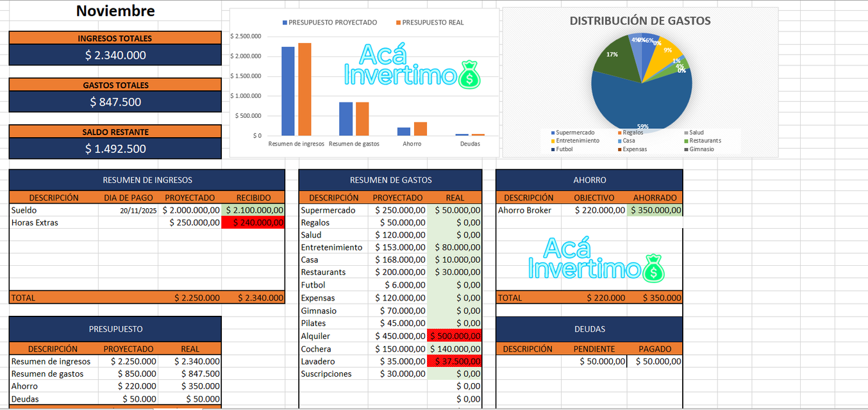The image size is (868, 410).
Task: Select the orange Resumen de ingresos bar
Action: [x=305, y=90]
